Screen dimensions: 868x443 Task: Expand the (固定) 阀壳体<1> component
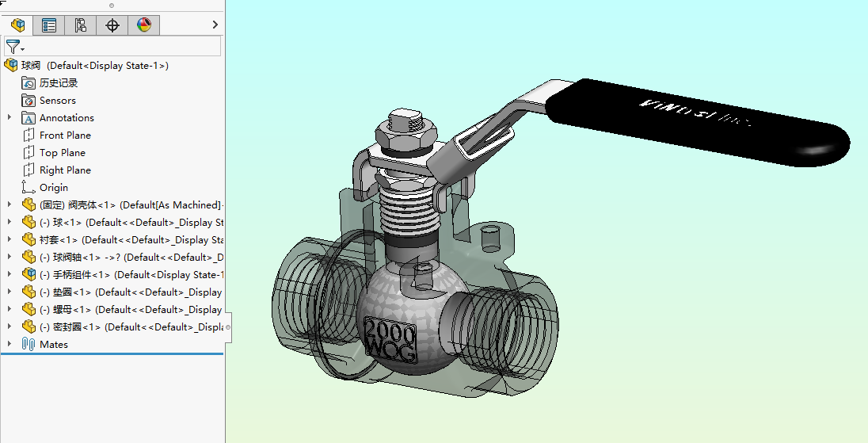(10, 204)
